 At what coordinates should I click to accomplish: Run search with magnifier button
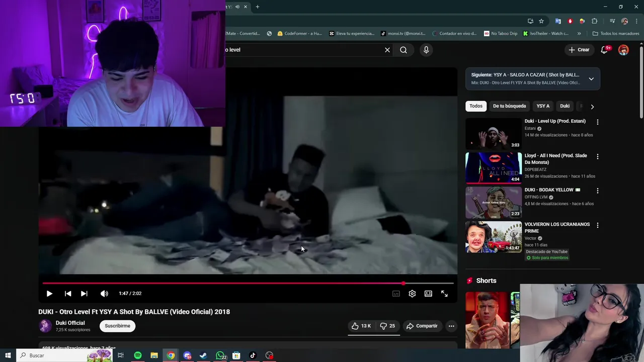404,50
